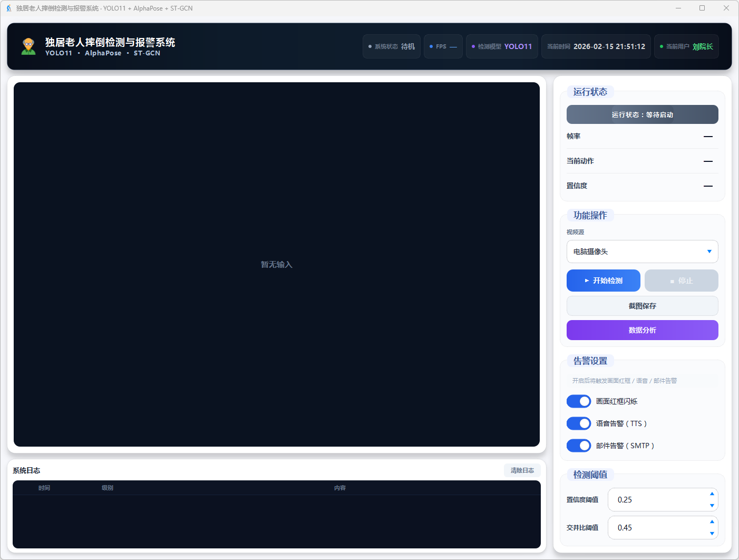The image size is (739, 560).
Task: Click the 级别 log column header
Action: (108, 488)
